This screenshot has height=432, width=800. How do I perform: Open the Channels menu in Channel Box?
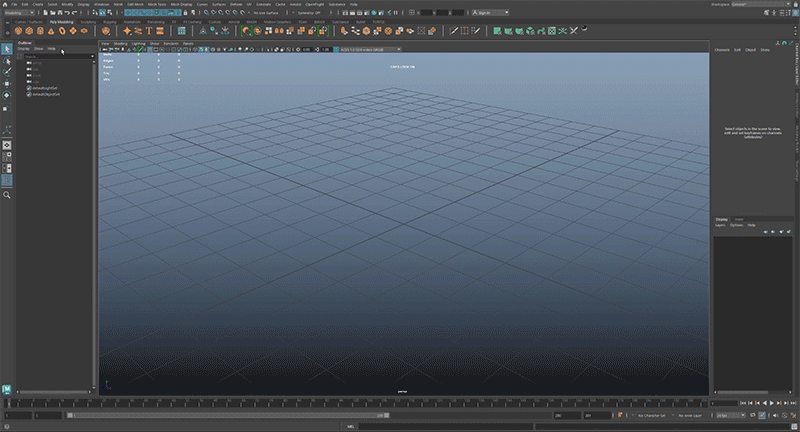click(721, 49)
